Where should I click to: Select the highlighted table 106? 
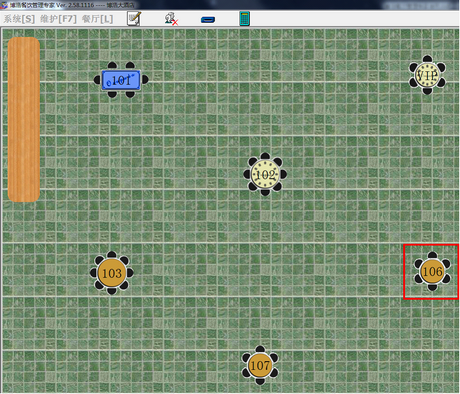432,272
